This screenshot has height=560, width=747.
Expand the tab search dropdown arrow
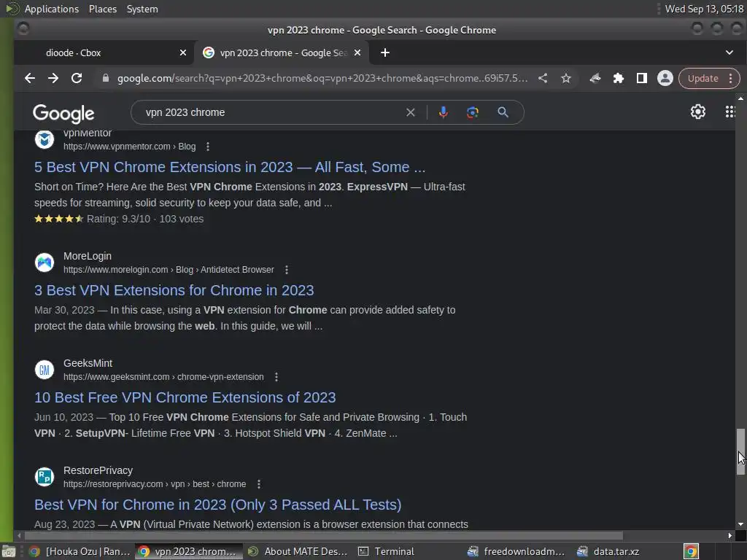pos(729,52)
